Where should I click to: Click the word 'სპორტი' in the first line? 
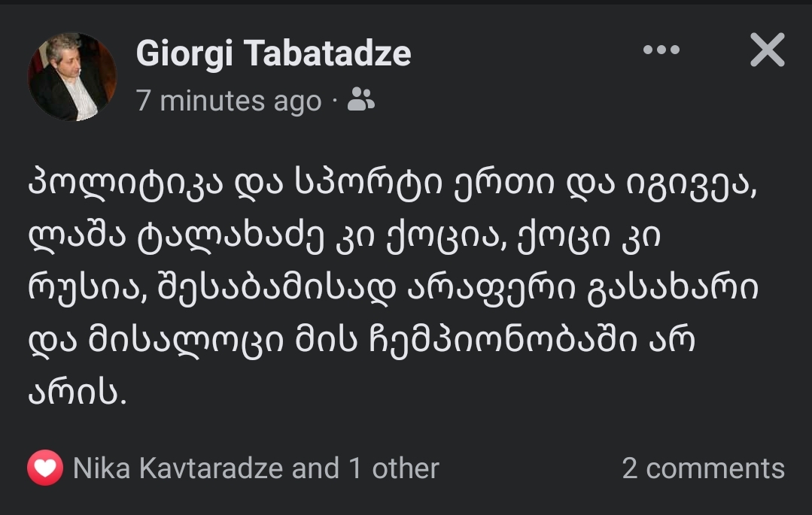click(x=368, y=183)
